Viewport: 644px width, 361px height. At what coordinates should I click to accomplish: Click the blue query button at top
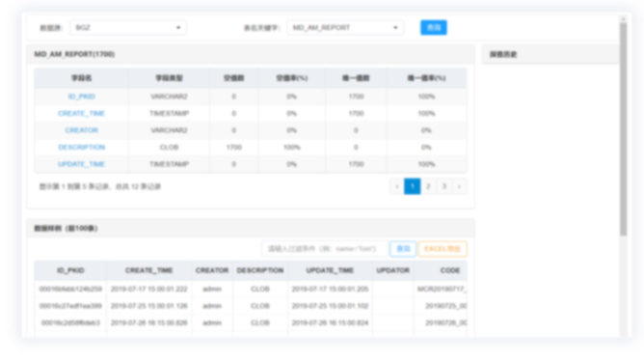pos(433,28)
